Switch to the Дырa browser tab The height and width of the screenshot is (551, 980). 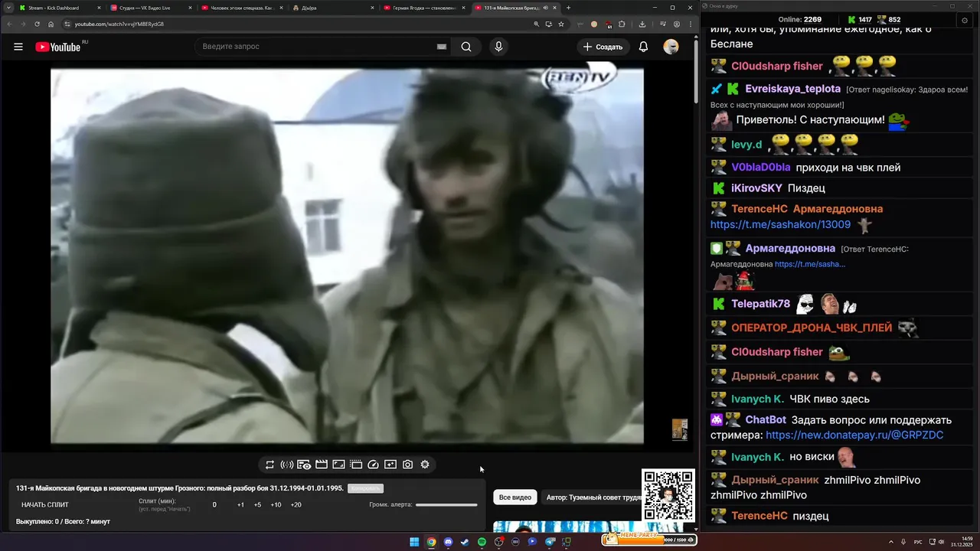point(332,8)
